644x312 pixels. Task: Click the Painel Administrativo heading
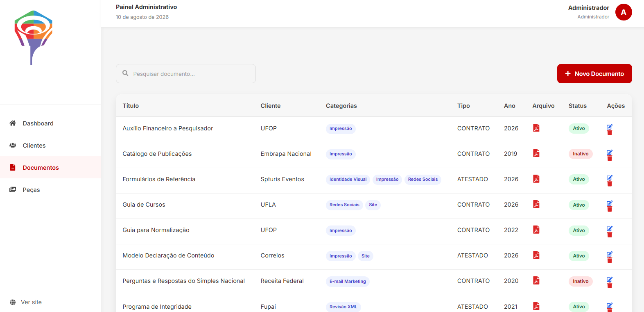tap(147, 7)
